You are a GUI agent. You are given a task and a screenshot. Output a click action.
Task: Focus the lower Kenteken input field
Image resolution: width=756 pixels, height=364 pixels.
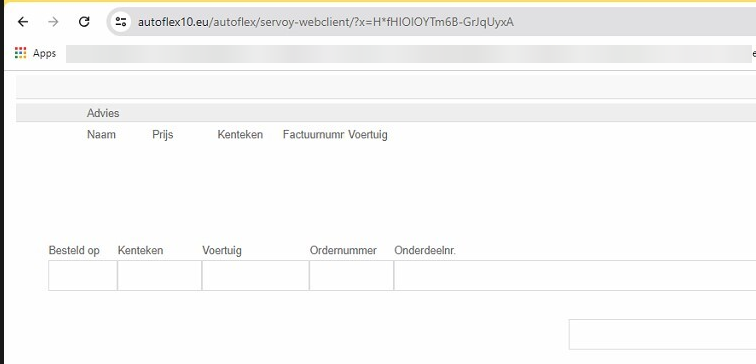pos(159,275)
